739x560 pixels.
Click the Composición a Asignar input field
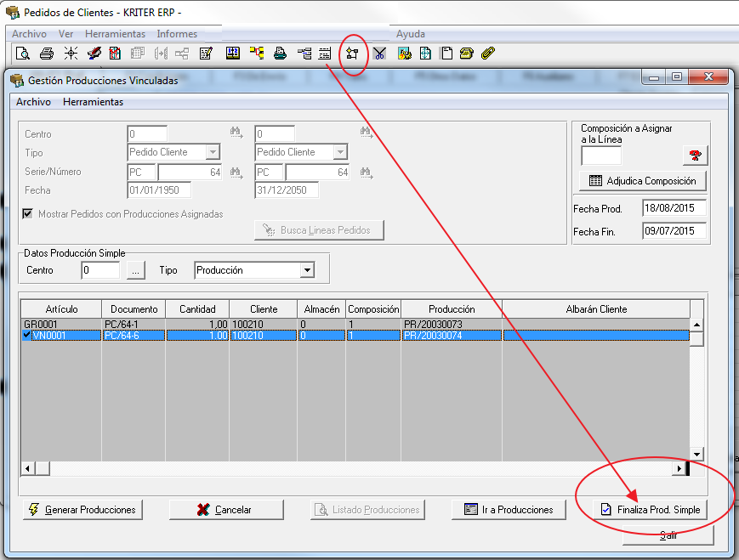point(601,156)
